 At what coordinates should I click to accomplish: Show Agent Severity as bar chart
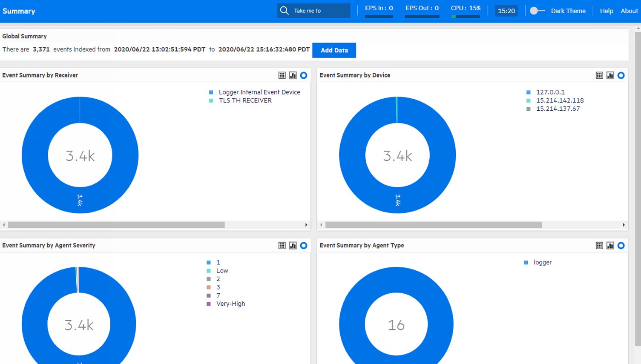point(293,246)
